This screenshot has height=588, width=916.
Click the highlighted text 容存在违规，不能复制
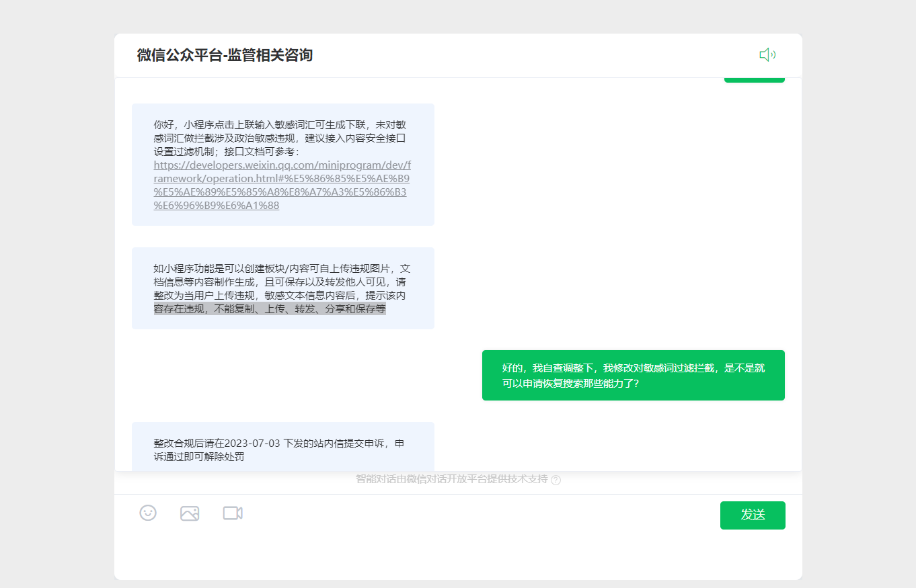270,309
